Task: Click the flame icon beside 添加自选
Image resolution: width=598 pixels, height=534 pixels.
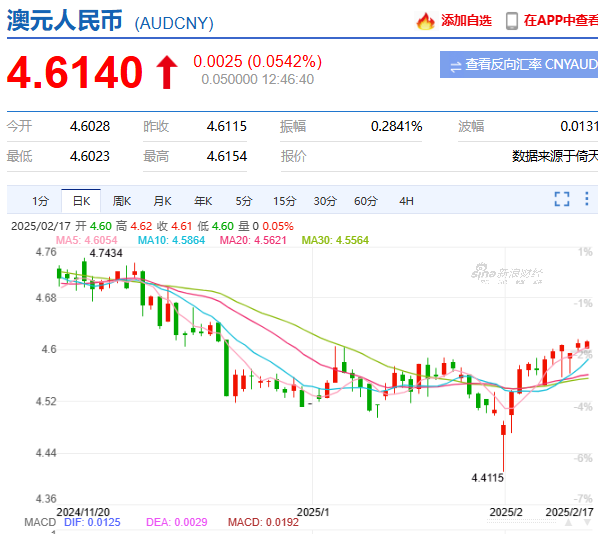Action: point(425,21)
